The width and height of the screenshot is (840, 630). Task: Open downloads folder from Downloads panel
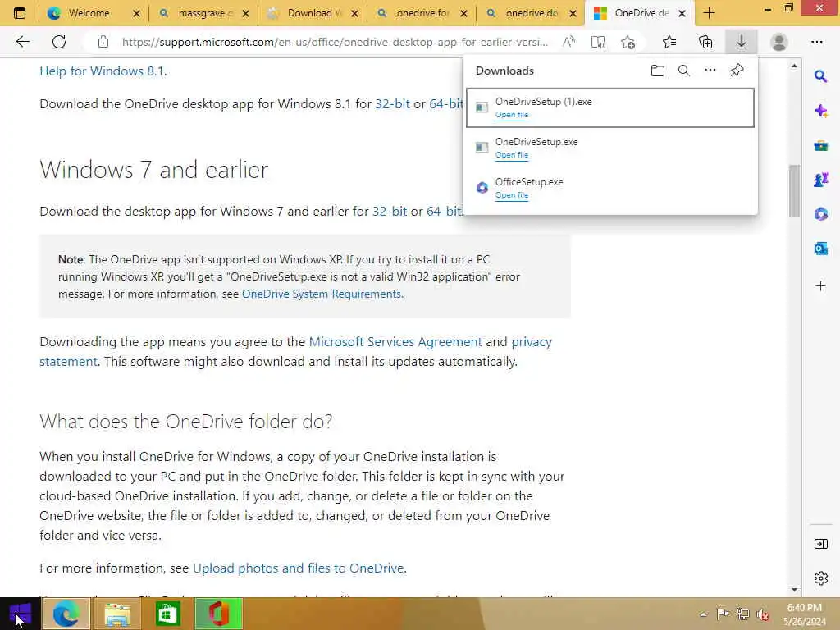click(657, 71)
